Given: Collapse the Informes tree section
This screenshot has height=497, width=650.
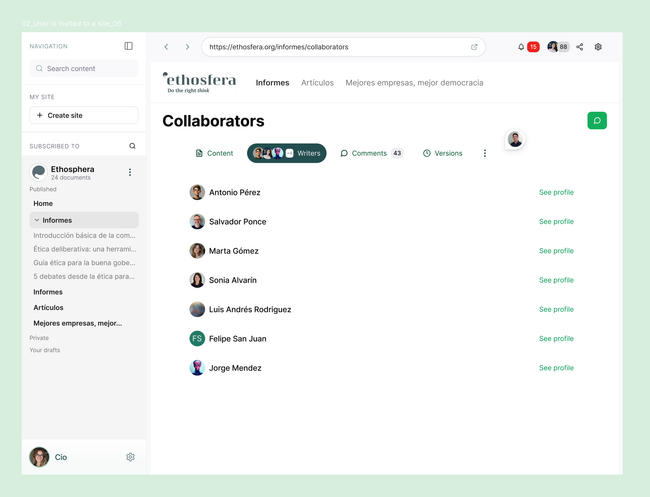Looking at the screenshot, I should point(37,220).
